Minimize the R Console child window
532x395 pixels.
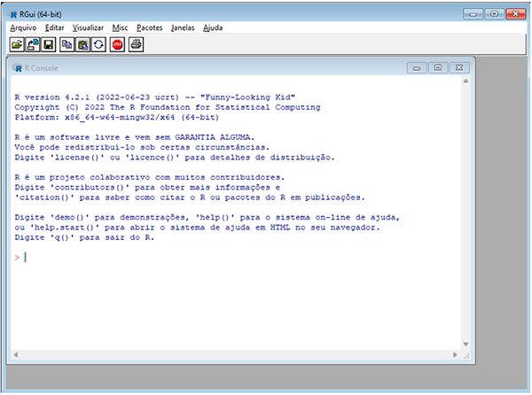417,68
